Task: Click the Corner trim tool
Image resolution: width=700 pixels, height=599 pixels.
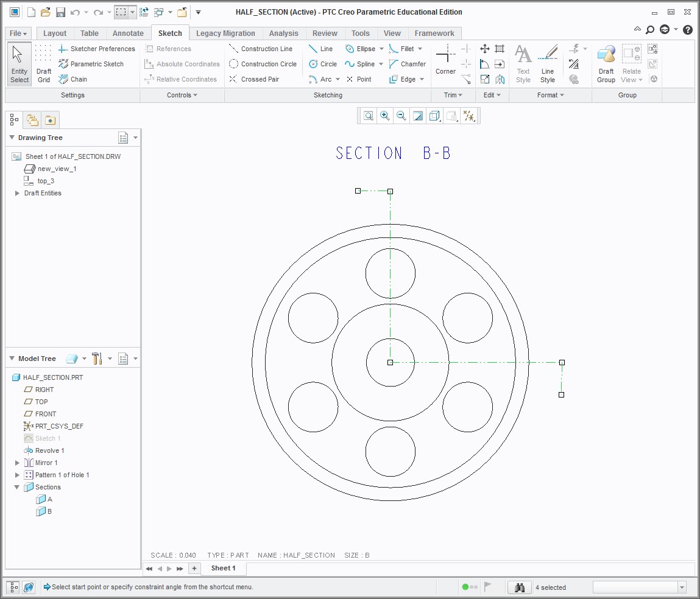Action: coord(445,59)
